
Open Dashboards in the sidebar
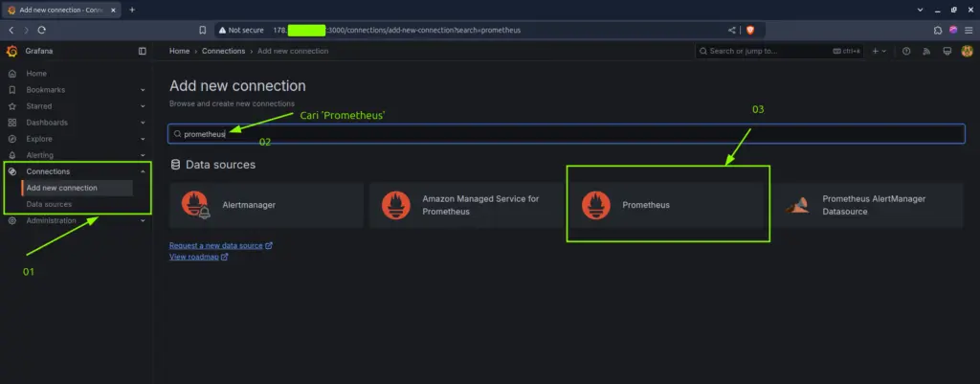pyautogui.click(x=47, y=123)
